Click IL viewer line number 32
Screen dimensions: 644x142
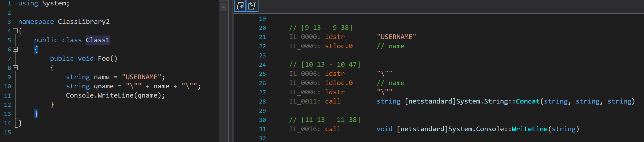pyautogui.click(x=262, y=138)
